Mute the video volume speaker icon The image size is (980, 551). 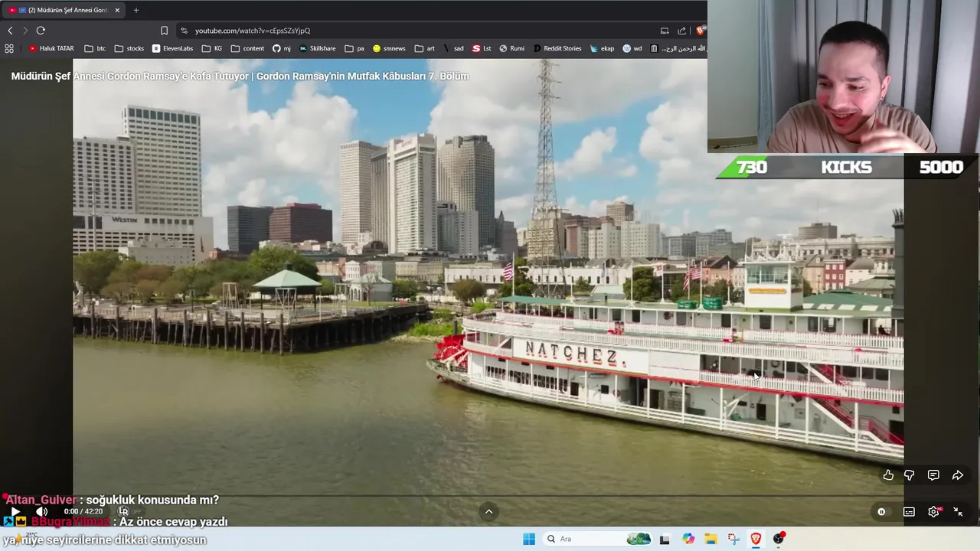point(41,511)
